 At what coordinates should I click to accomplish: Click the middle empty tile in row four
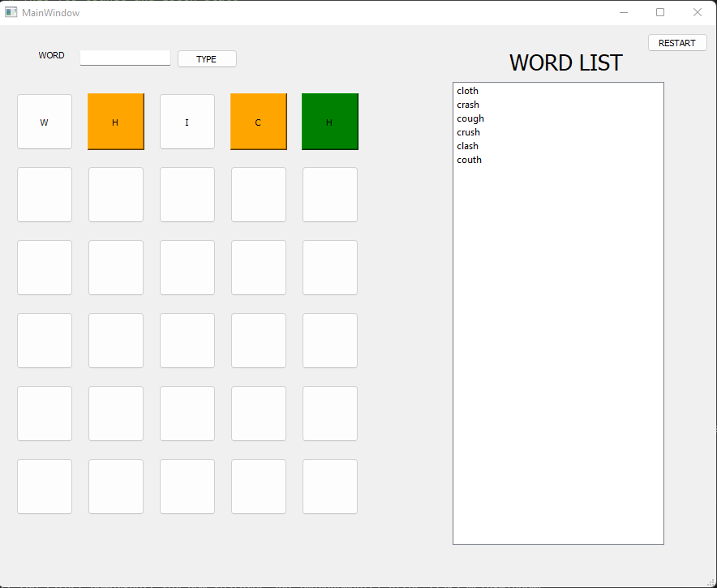[187, 341]
